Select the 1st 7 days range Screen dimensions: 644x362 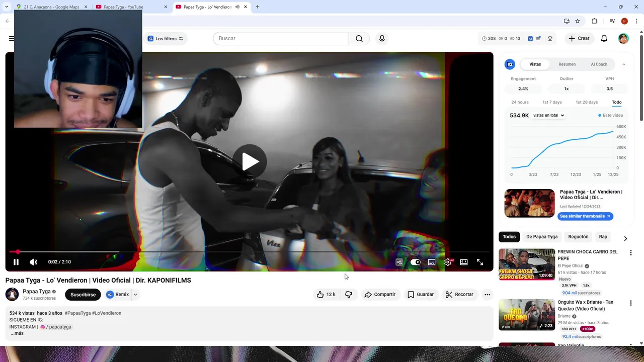click(x=552, y=103)
